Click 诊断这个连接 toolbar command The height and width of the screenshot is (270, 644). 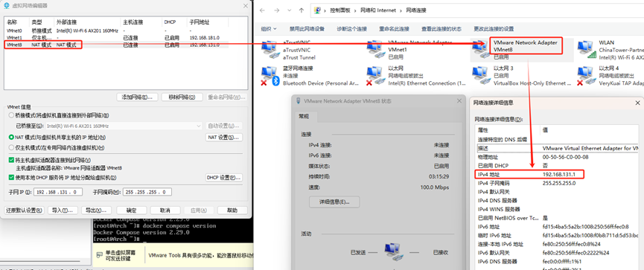351,29
